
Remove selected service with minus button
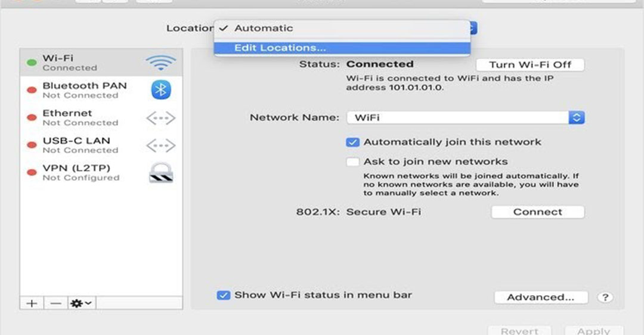pyautogui.click(x=55, y=303)
